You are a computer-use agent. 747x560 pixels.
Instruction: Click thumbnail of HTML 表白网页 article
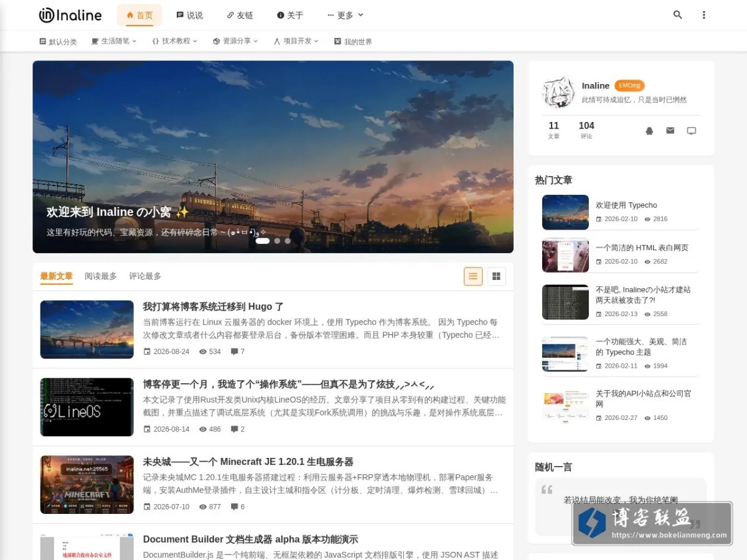point(565,255)
